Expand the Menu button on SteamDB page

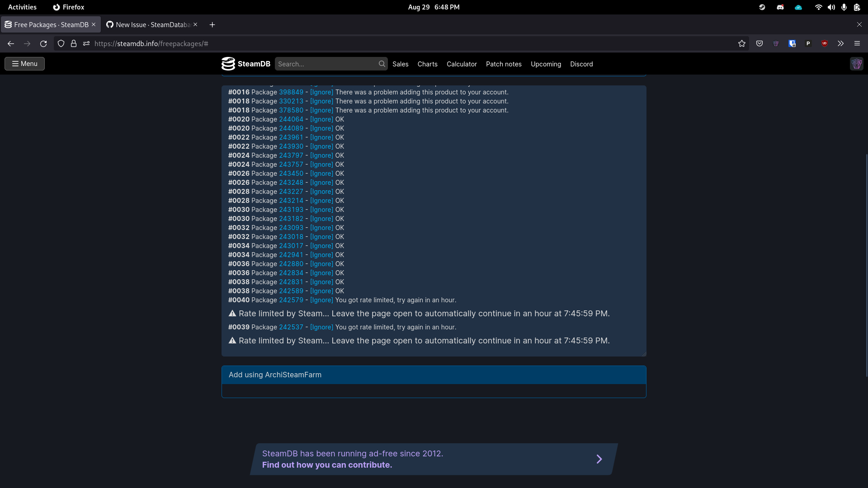(24, 63)
